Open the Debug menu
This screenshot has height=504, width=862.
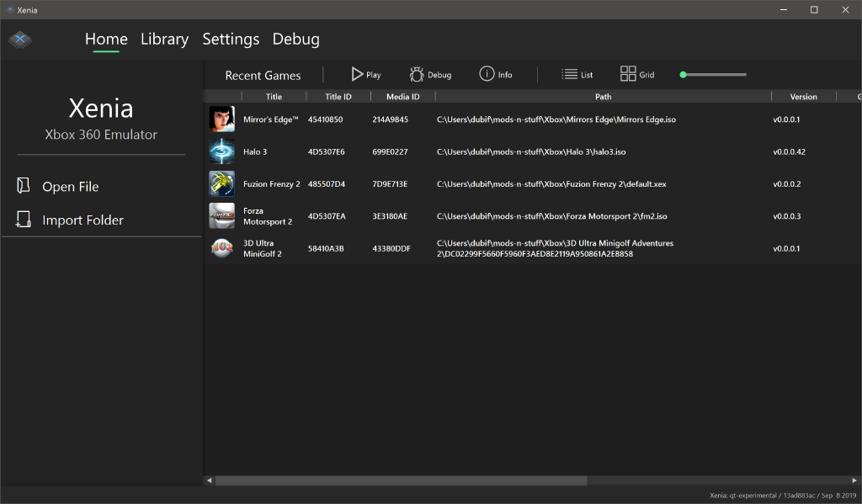coord(295,39)
